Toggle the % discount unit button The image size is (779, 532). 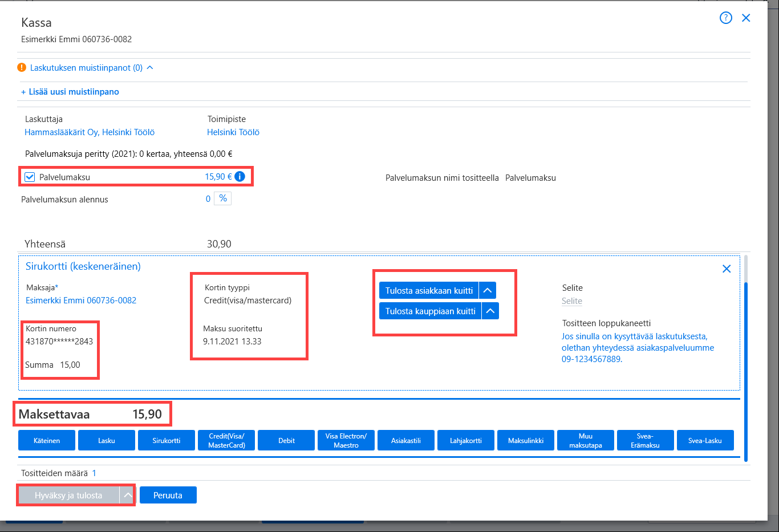click(x=223, y=198)
